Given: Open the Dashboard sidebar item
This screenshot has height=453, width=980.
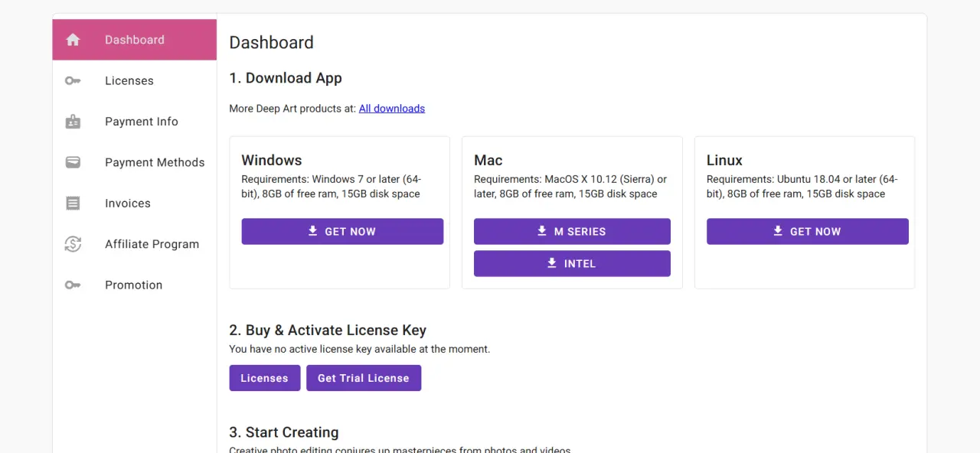Looking at the screenshot, I should [135, 40].
